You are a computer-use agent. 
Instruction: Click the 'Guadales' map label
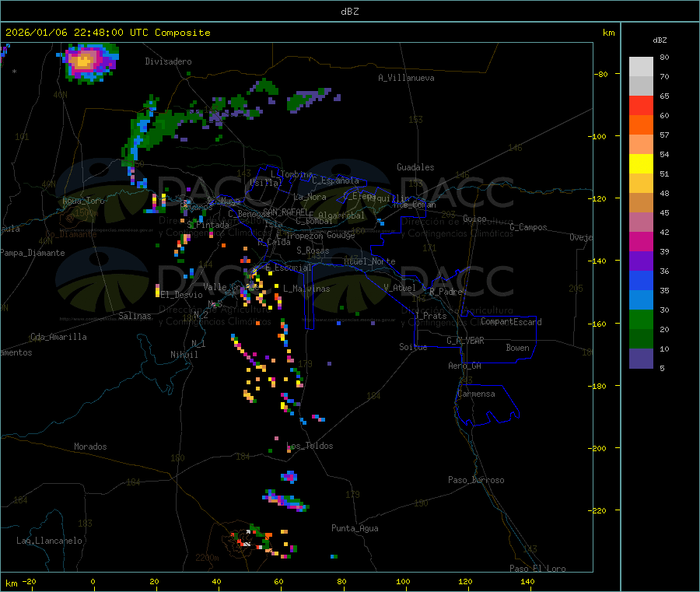coord(415,167)
